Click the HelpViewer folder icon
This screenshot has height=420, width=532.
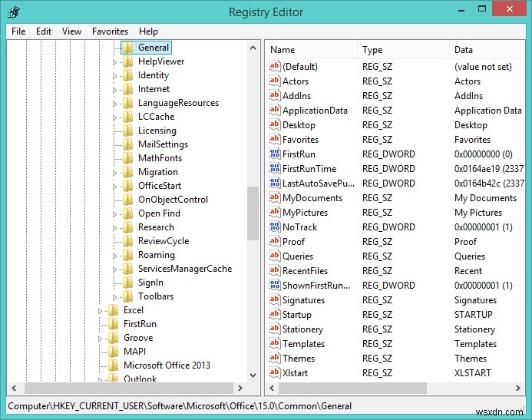(x=127, y=61)
